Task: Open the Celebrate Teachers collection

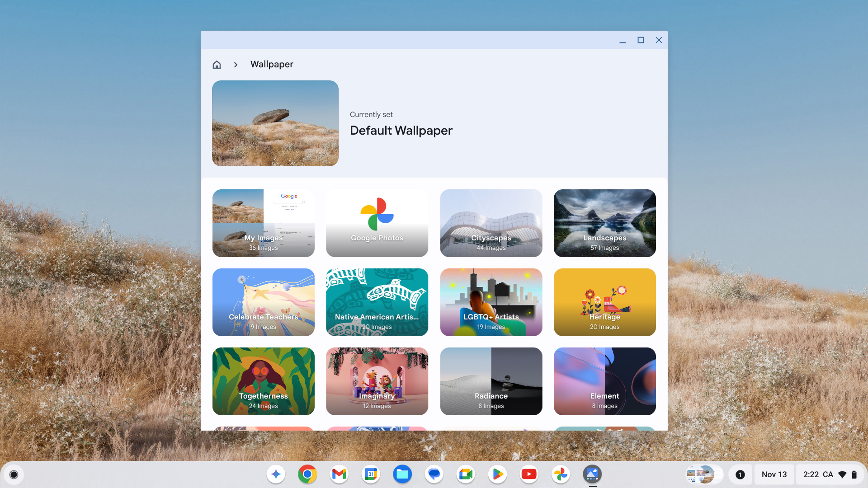Action: 263,302
